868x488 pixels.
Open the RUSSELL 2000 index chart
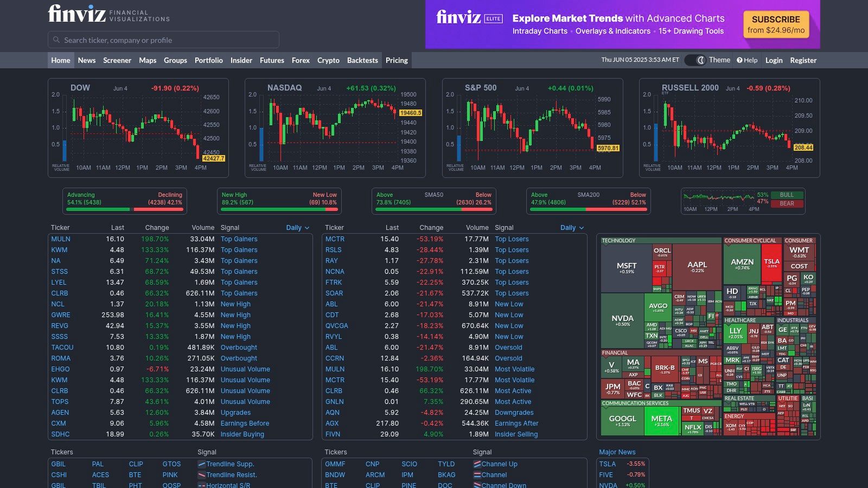[x=730, y=128]
